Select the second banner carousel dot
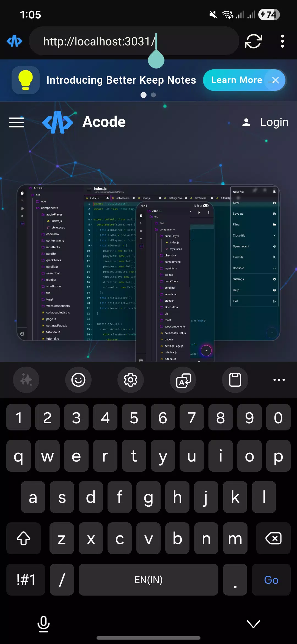297x644 pixels. point(154,95)
